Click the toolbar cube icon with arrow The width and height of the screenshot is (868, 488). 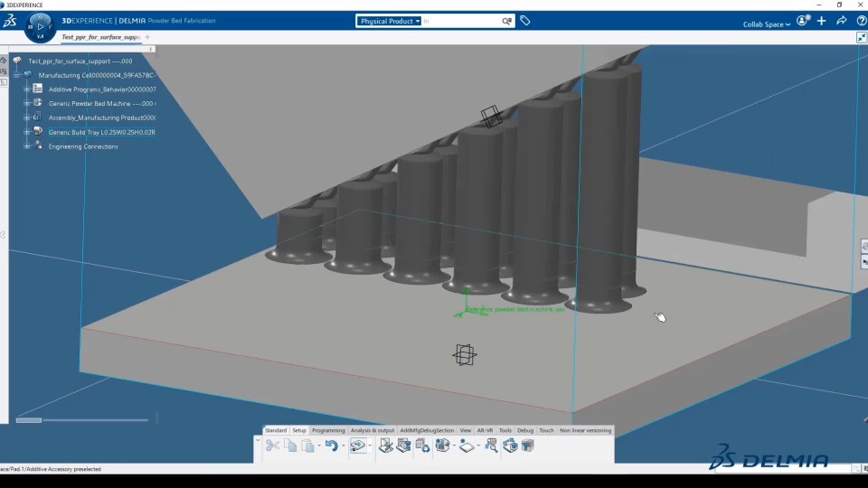click(442, 446)
